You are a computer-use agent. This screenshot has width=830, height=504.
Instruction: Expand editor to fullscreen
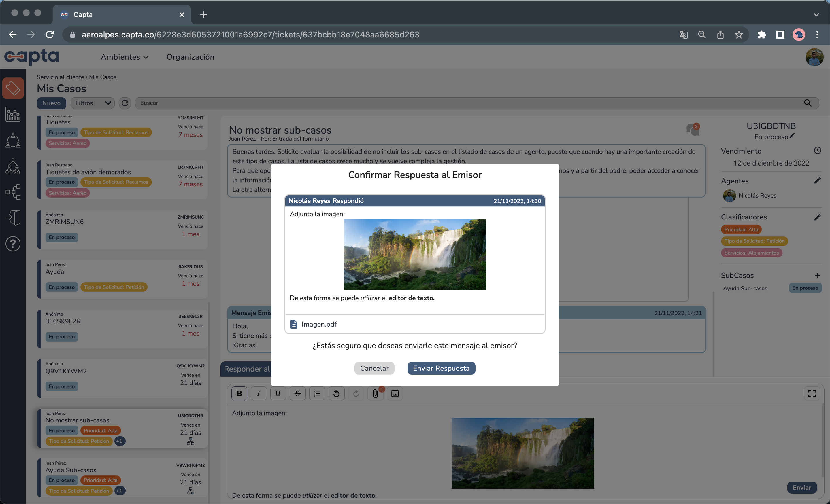coord(812,393)
